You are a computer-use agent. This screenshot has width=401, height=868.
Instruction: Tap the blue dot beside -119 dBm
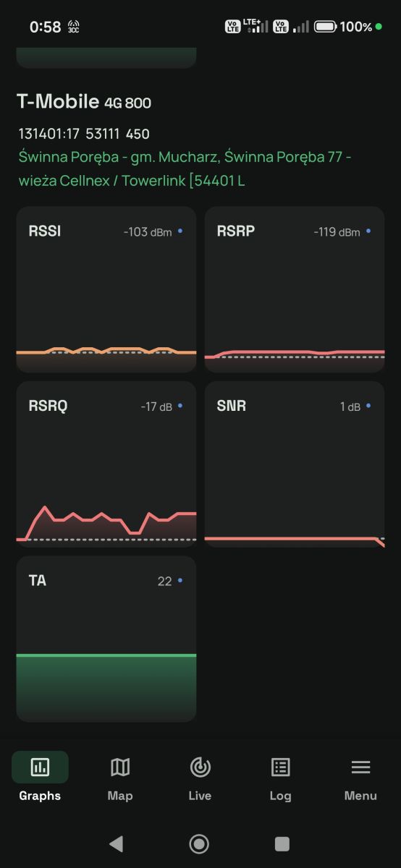point(368,231)
